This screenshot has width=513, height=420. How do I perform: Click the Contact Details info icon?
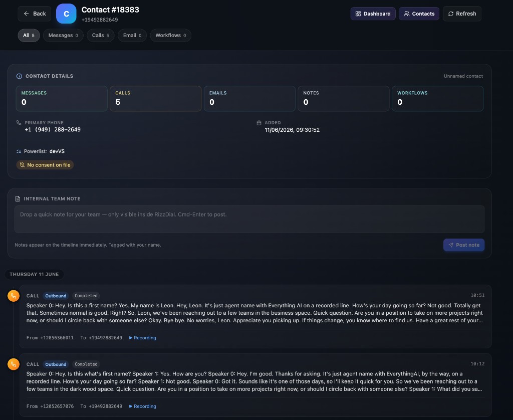[x=20, y=76]
